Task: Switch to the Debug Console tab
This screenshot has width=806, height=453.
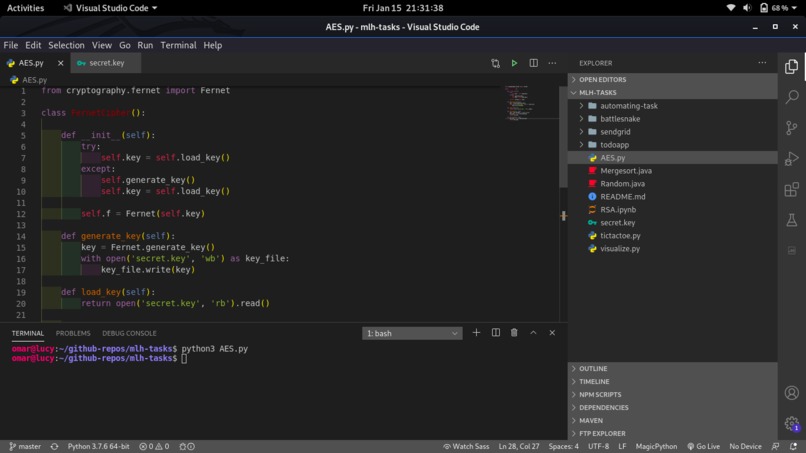Action: click(129, 333)
